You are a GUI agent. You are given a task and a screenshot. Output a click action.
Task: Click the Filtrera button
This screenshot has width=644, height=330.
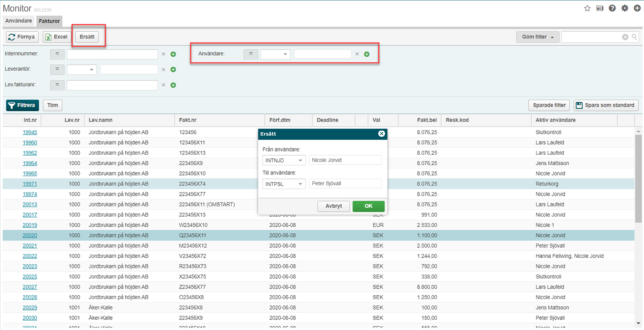[23, 105]
